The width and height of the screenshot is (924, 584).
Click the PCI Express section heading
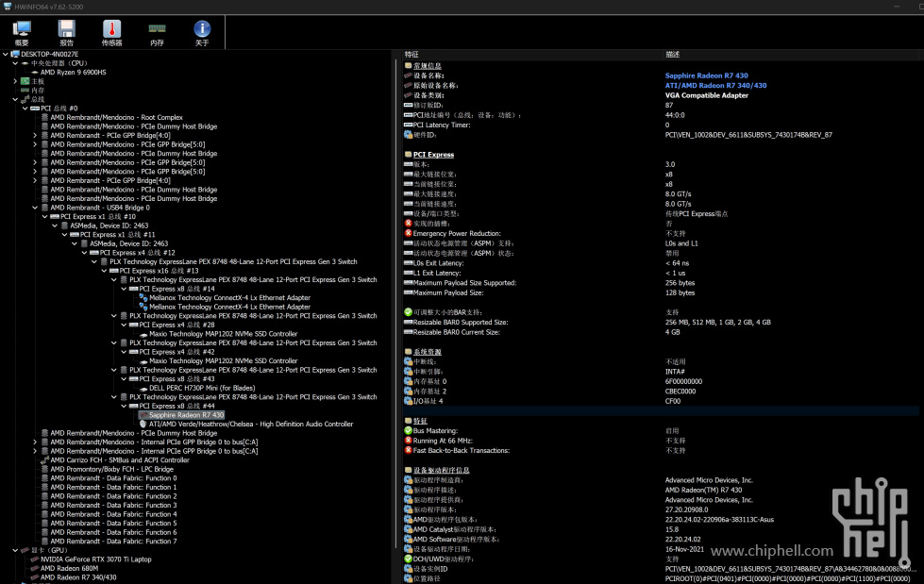point(434,155)
